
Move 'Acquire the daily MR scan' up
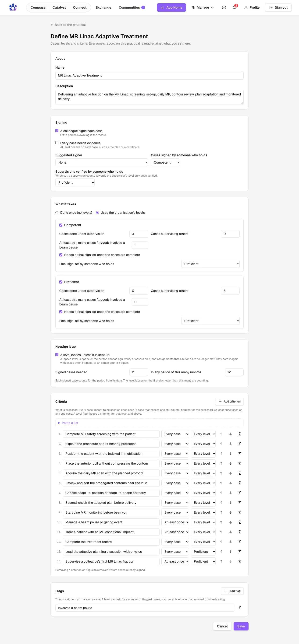pos(221,473)
